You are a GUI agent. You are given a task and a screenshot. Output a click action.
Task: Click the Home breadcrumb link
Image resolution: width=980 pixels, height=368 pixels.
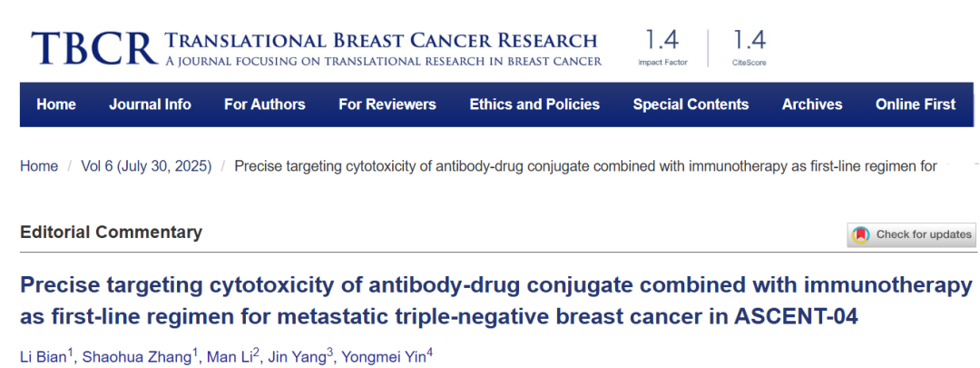coord(39,166)
